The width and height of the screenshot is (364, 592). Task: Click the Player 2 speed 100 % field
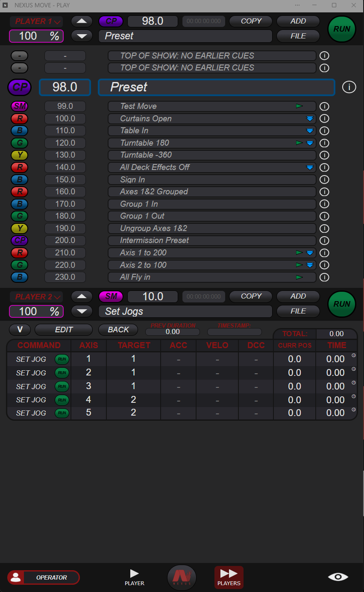[36, 311]
